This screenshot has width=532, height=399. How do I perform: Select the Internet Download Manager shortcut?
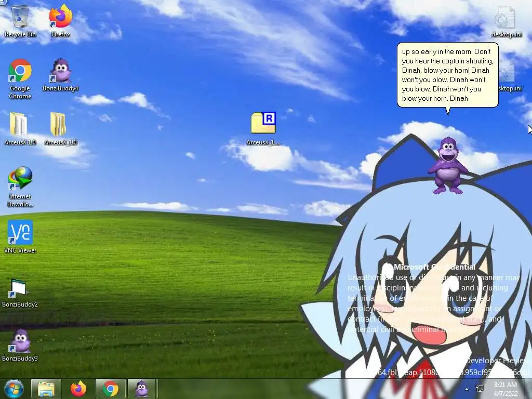click(20, 187)
